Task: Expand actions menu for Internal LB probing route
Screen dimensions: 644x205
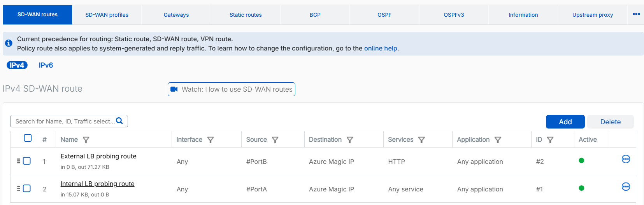Action: pos(626,187)
